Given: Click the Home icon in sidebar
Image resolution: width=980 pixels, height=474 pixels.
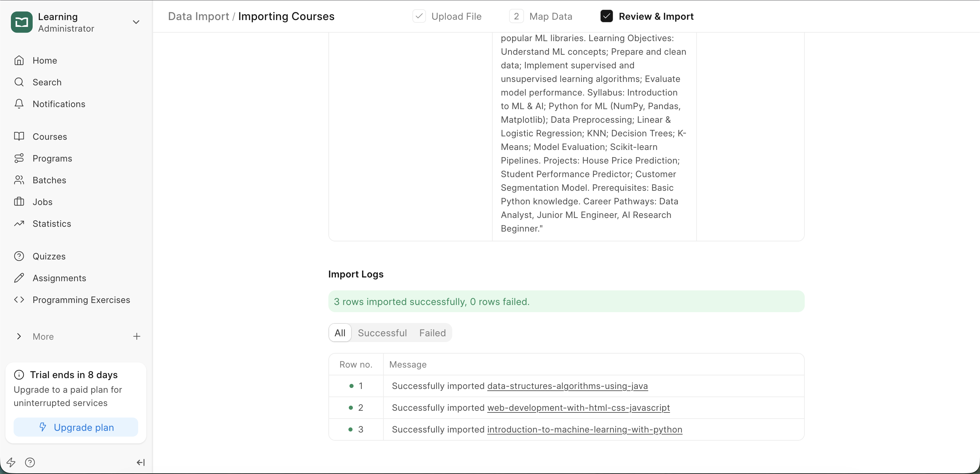Looking at the screenshot, I should [x=19, y=61].
